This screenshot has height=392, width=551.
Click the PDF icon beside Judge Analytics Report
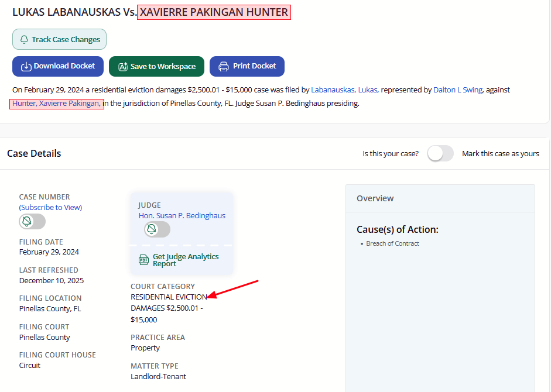[143, 260]
